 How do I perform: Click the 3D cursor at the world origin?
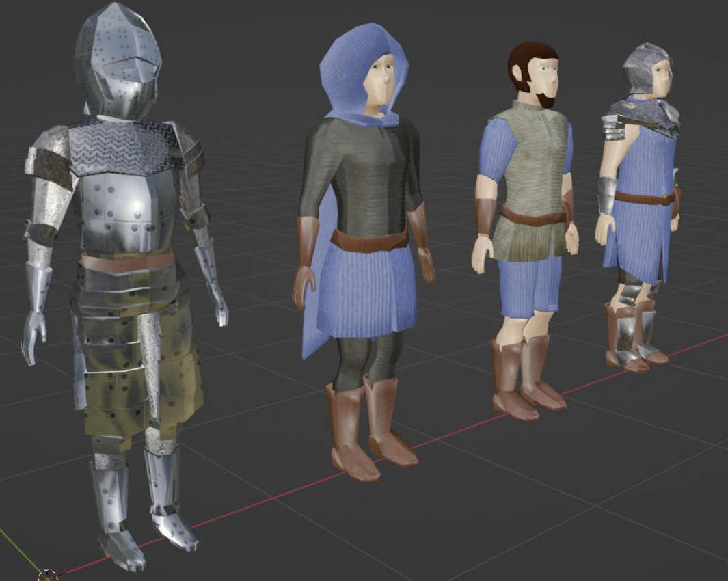tap(47, 574)
